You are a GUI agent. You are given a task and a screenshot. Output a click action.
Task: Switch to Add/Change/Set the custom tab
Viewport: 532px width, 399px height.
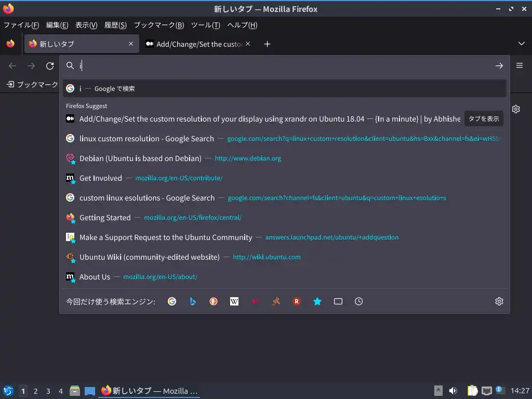point(198,44)
